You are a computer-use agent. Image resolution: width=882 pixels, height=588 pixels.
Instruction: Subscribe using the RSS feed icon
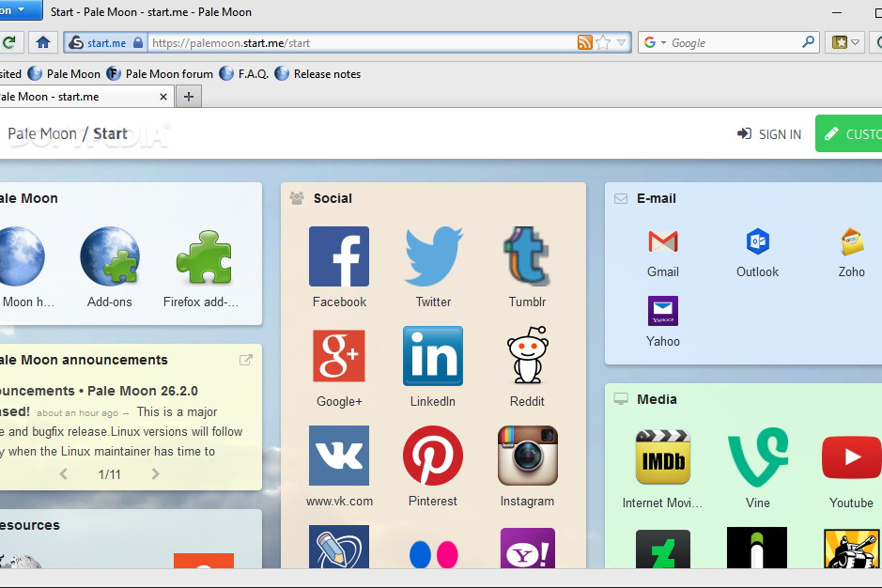[585, 43]
